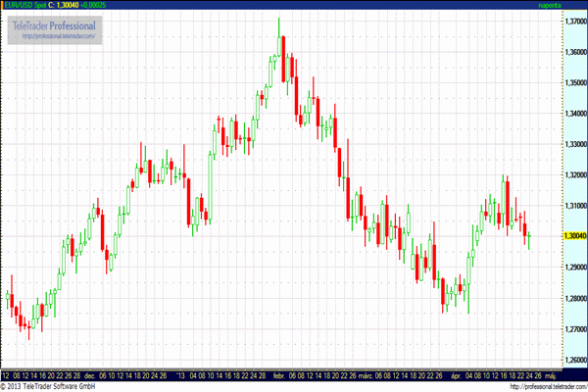Viewport: 588px width, 392px height.
Task: Open the bottom-right professional.teletrader.com link
Action: [547, 386]
